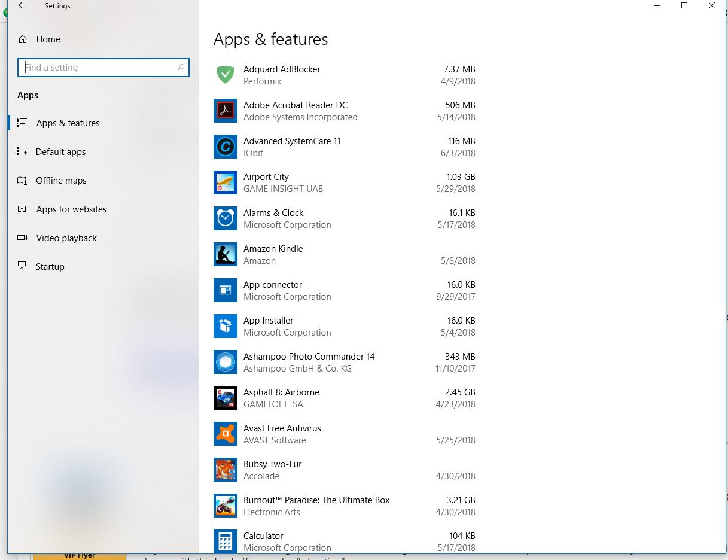
Task: Click the Avast Free Antivirus icon
Action: point(226,434)
